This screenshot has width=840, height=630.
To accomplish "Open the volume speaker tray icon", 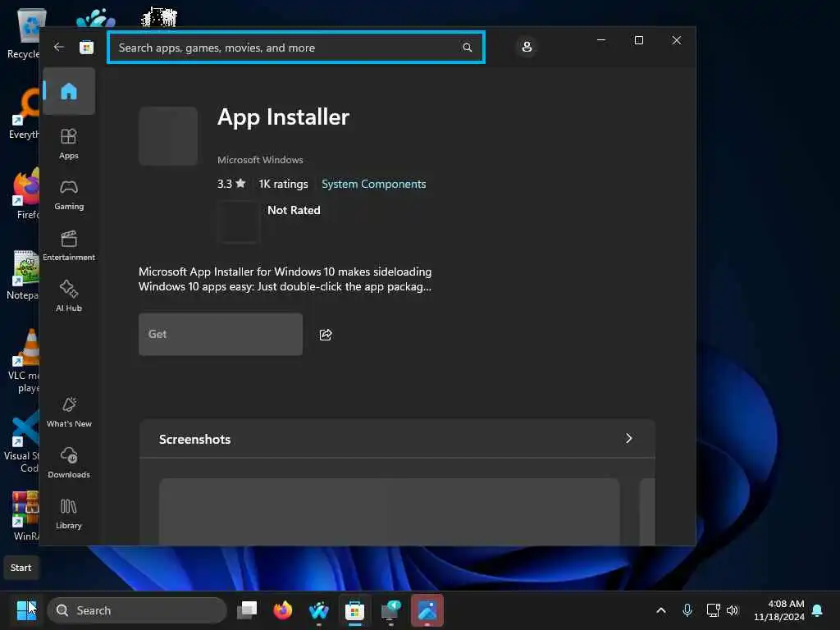I will click(x=733, y=610).
